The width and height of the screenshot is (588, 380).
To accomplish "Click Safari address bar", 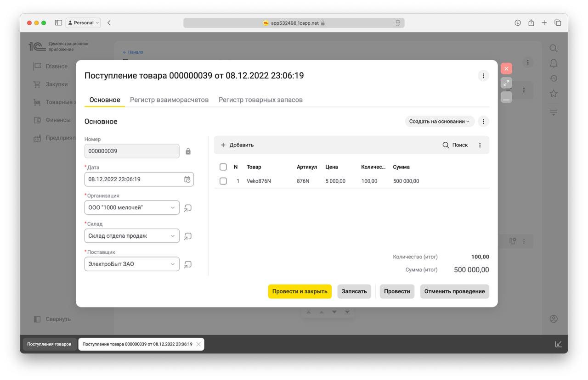I will point(294,23).
